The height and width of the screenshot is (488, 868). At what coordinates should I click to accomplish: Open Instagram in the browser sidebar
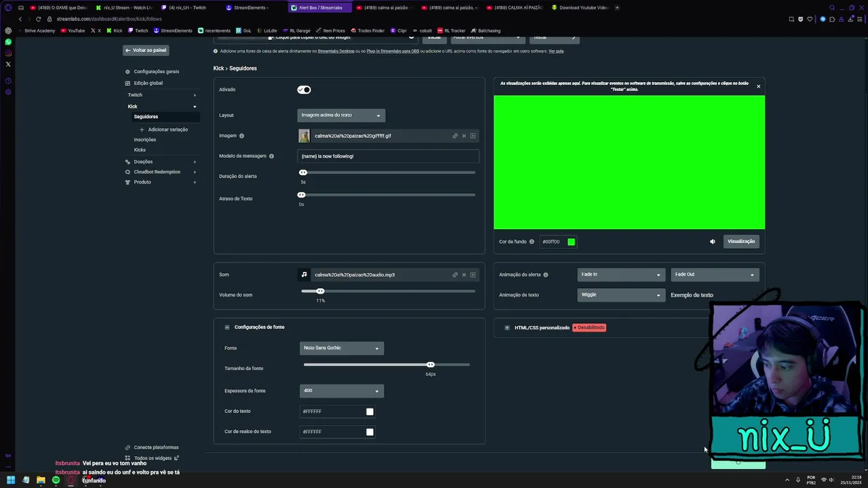coord(8,53)
